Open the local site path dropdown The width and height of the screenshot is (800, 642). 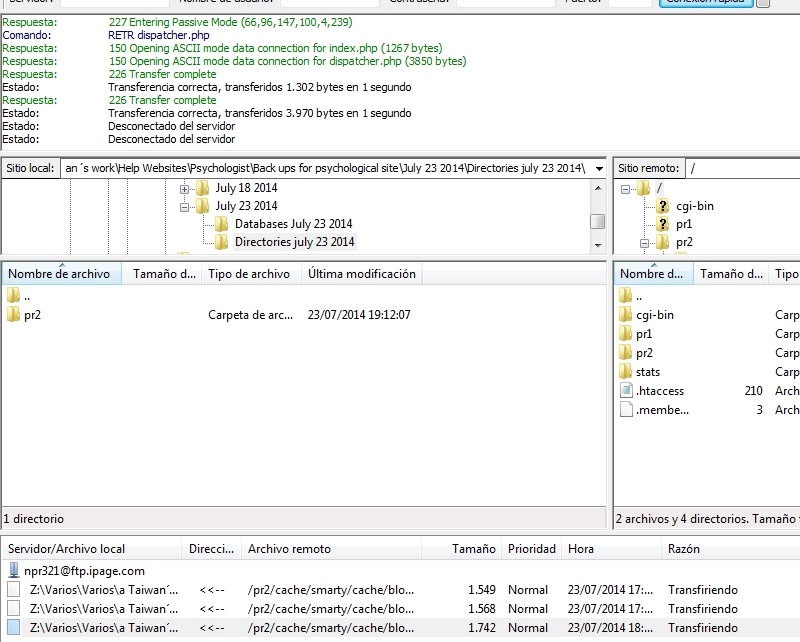click(599, 168)
